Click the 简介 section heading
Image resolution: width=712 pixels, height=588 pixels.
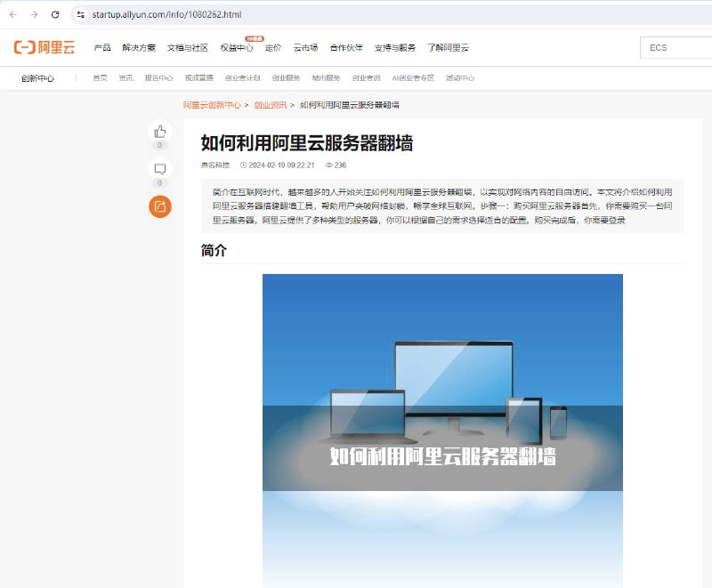(214, 251)
